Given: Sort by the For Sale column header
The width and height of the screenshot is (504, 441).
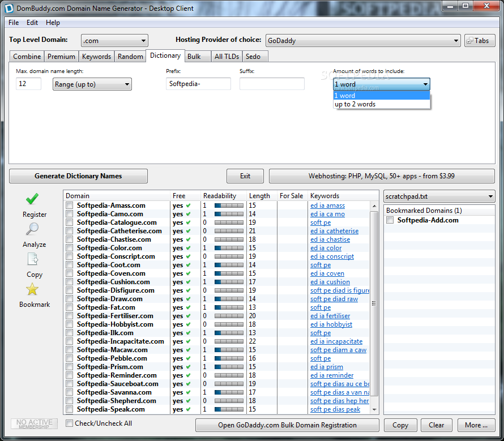Looking at the screenshot, I should (x=292, y=196).
